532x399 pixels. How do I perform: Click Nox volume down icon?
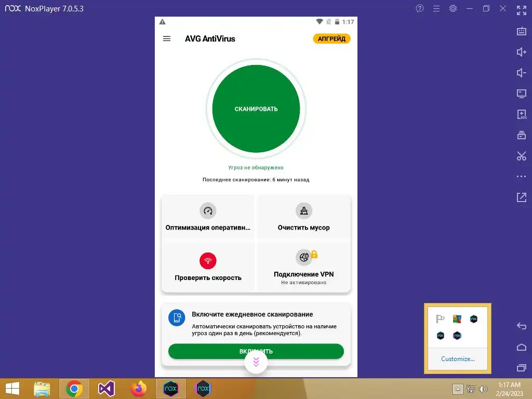click(x=522, y=73)
